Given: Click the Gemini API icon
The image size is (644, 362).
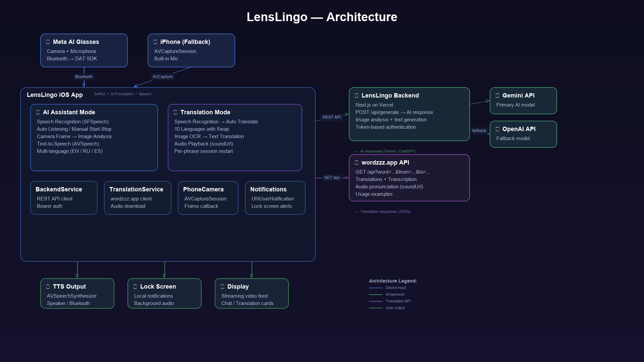Looking at the screenshot, I should [497, 96].
